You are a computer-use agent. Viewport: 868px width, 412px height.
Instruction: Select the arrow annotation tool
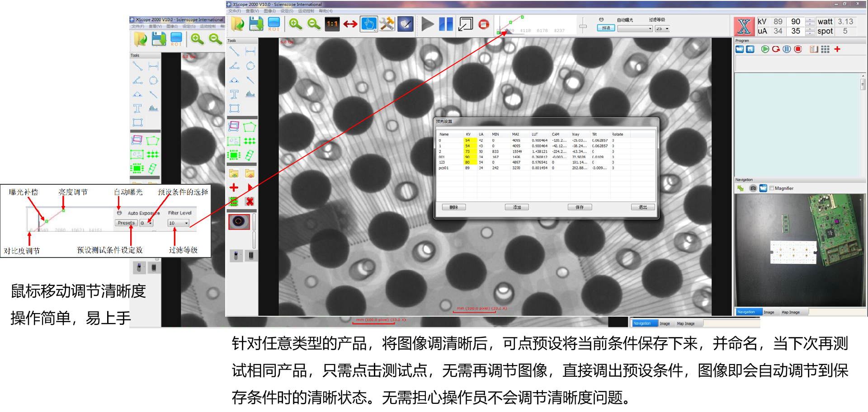(250, 80)
